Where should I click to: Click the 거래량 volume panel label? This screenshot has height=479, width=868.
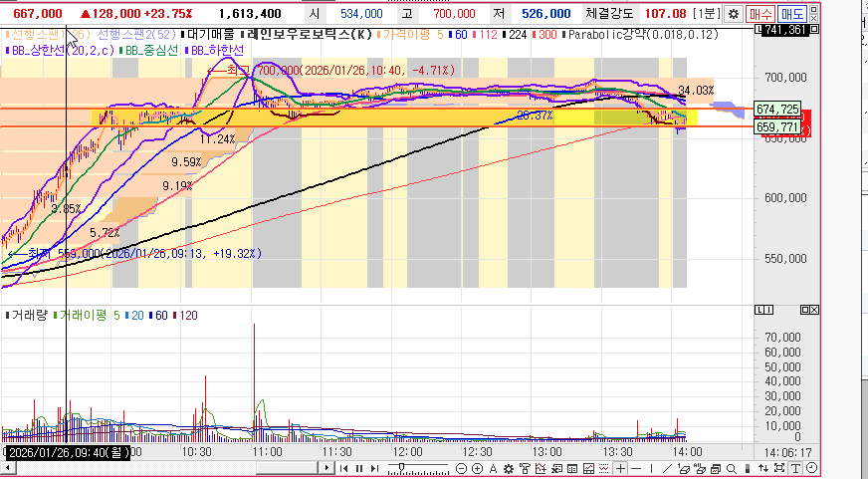click(x=30, y=315)
